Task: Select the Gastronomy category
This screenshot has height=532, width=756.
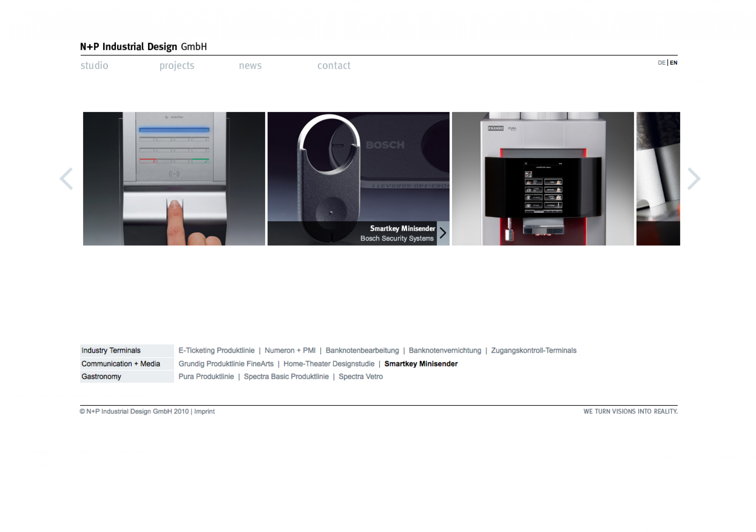Action: (x=101, y=376)
